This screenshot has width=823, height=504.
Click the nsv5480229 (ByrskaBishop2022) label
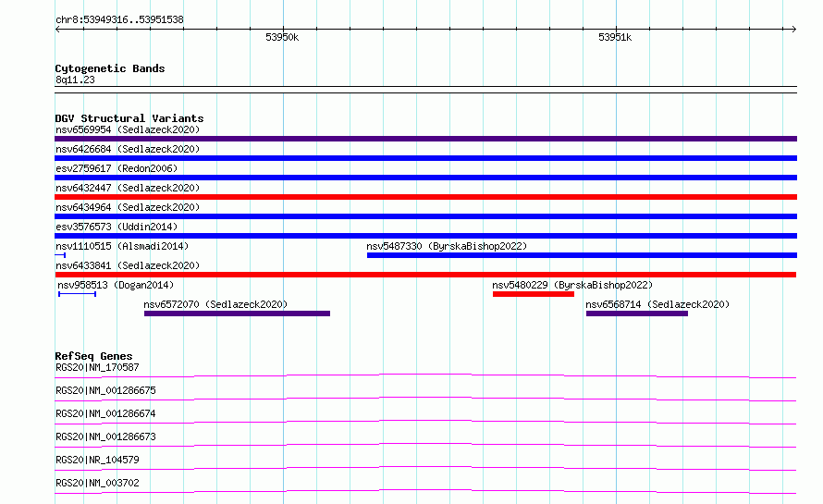pyautogui.click(x=572, y=285)
